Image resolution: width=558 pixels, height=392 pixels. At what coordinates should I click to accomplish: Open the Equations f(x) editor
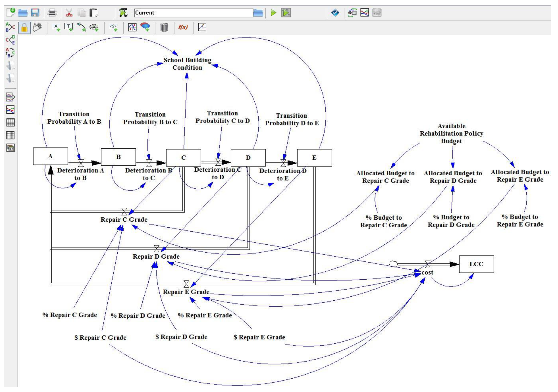(x=183, y=27)
